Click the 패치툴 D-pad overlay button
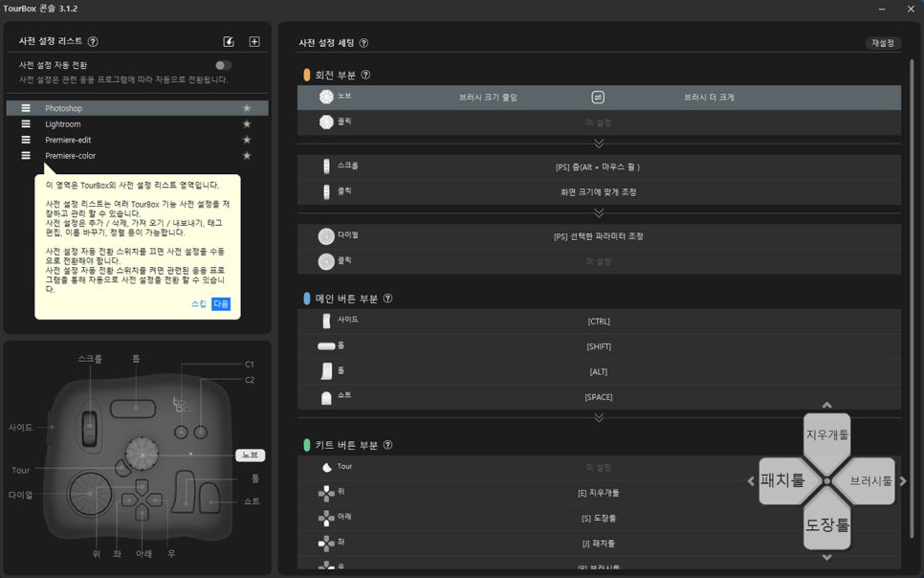Screen dimensions: 924x578 coord(782,480)
